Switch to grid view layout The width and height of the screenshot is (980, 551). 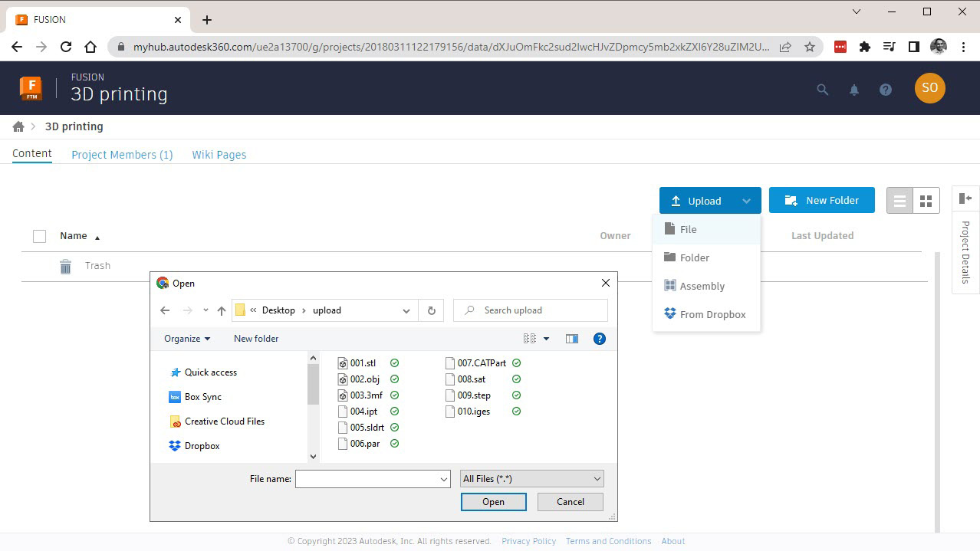pos(926,201)
